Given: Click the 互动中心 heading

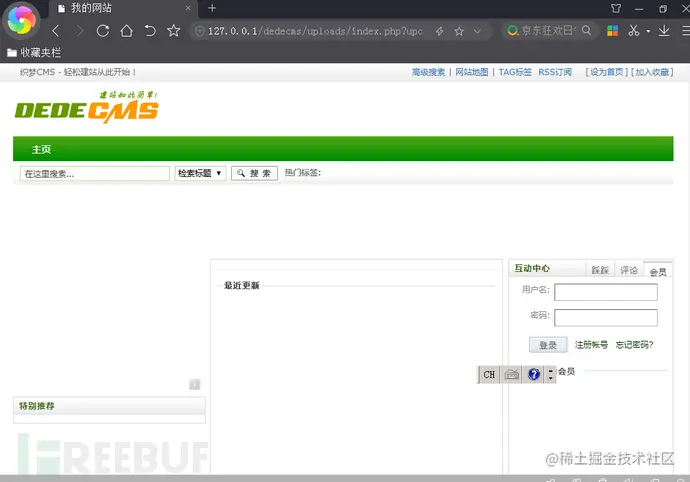Looking at the screenshot, I should (532, 269).
